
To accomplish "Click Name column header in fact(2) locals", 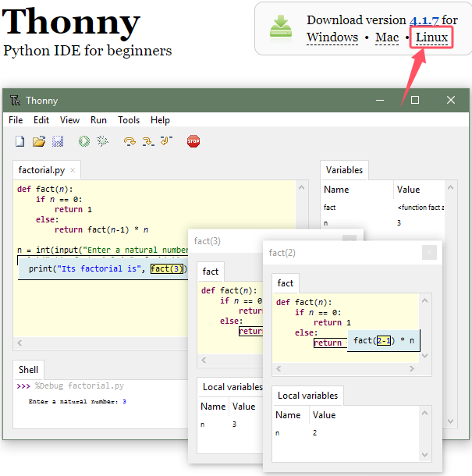I will tap(291, 415).
